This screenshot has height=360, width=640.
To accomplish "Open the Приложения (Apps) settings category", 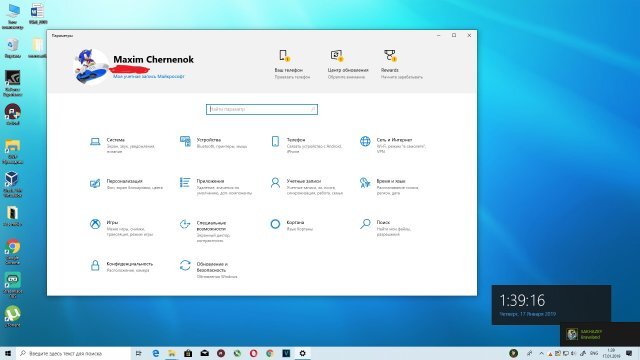I will (216, 187).
